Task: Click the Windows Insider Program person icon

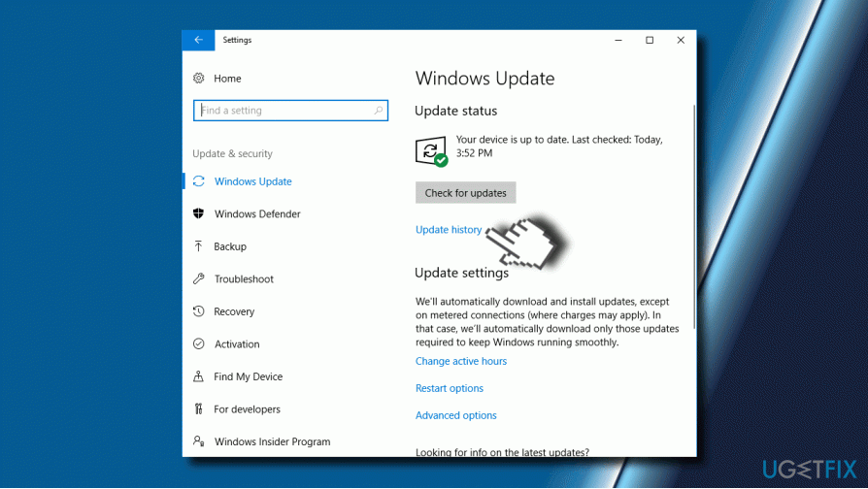Action: tap(199, 441)
